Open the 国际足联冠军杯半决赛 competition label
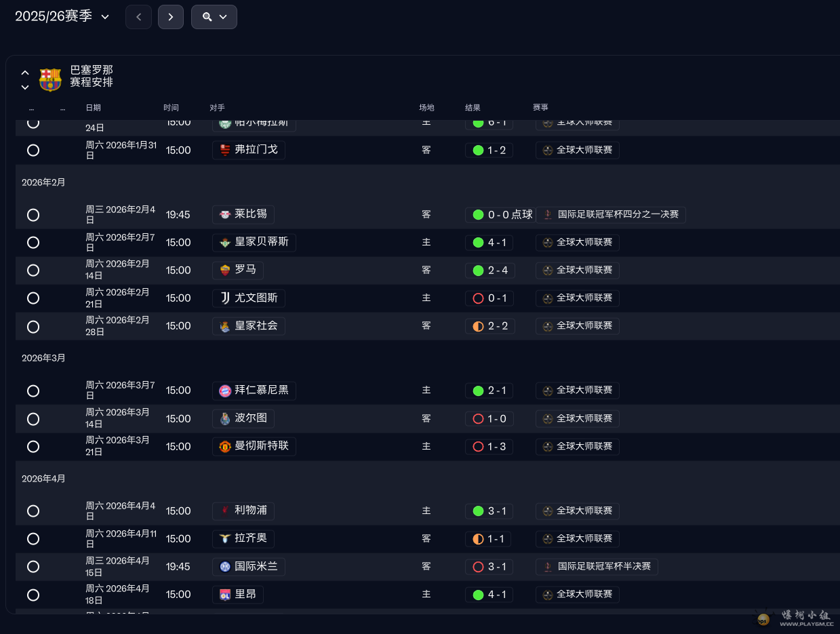Screen dimensions: 840x634 [597, 567]
